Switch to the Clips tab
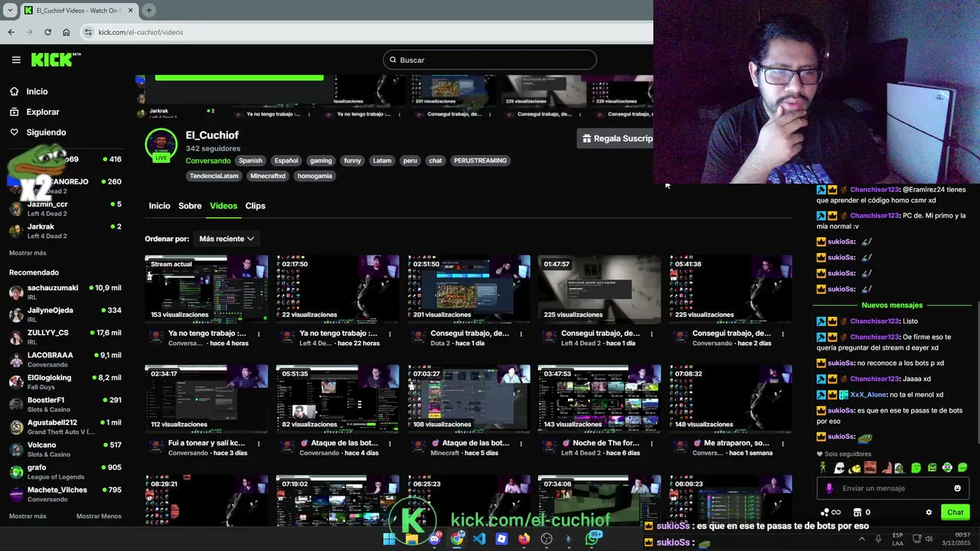 pyautogui.click(x=255, y=206)
